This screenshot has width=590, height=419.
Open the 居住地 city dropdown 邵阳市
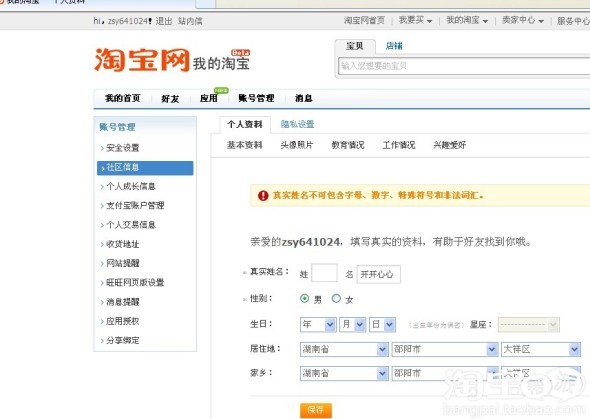(x=445, y=349)
